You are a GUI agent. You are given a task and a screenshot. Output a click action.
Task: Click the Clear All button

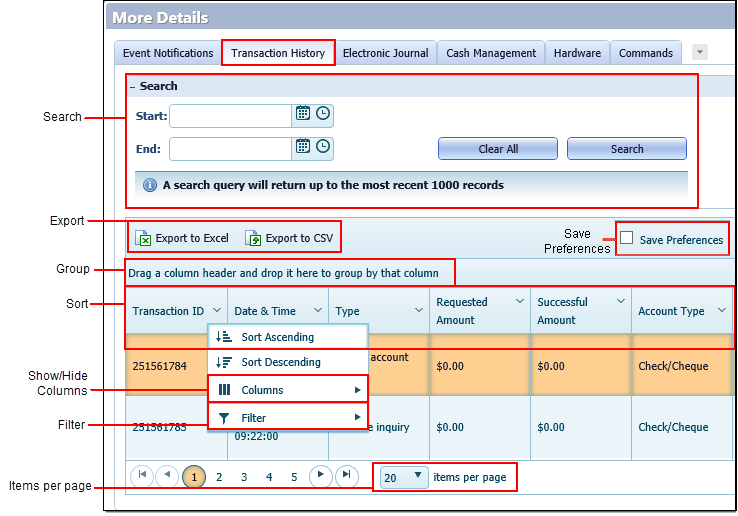[498, 149]
